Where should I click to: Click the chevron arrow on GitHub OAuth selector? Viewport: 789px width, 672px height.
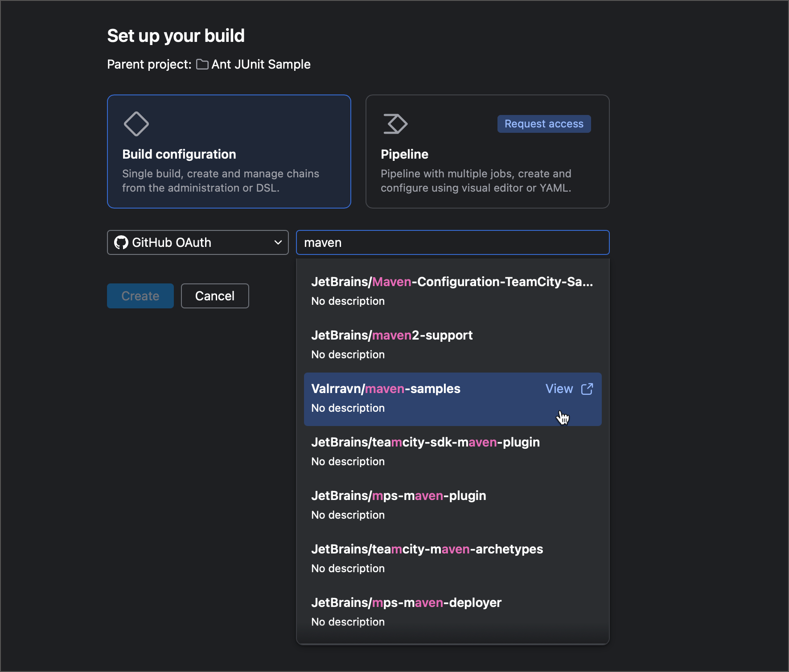coord(278,242)
